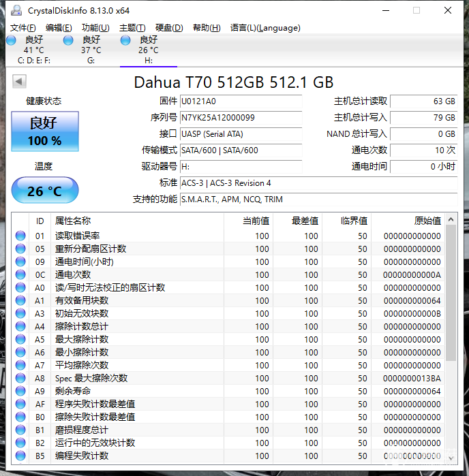Screen dimensions: 469x476
Task: Select the 41 °C disk C: D: E: F: tab
Action: (34, 50)
